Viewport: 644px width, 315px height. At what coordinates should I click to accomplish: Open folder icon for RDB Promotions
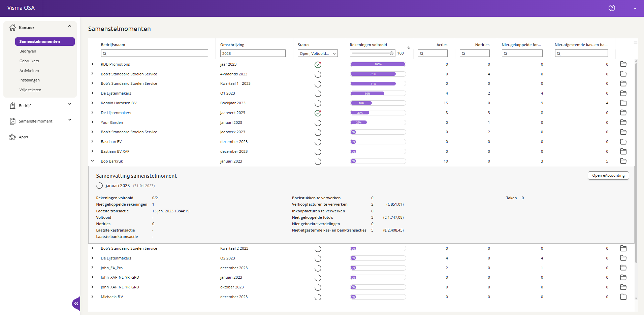pos(623,64)
